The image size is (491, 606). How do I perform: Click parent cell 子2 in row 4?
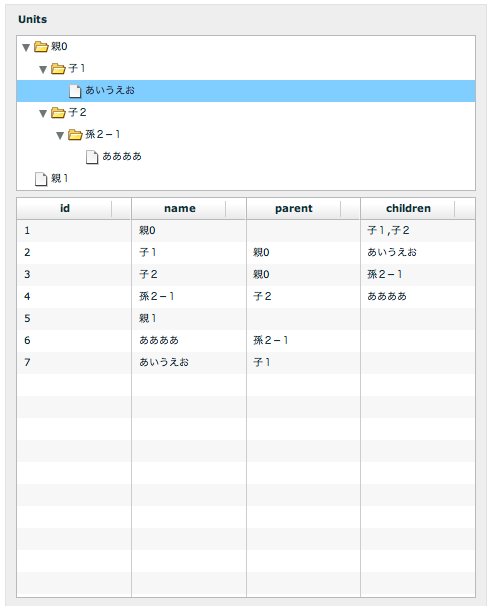(x=303, y=297)
